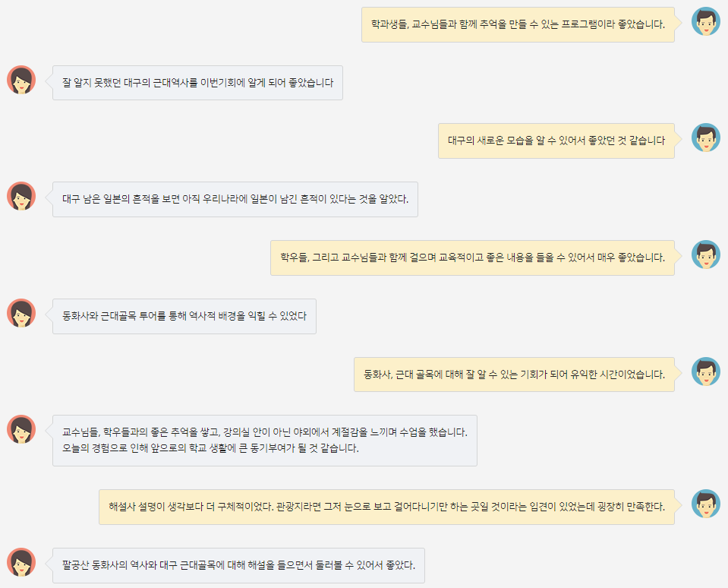Select the bubble 대구의 새로운 모습을 알 수

(556, 141)
